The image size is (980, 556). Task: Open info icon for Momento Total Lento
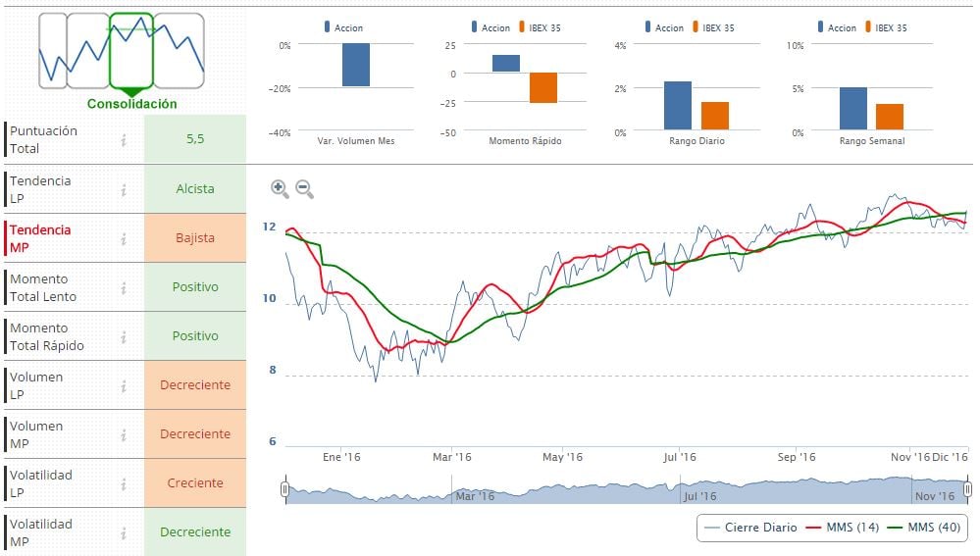[124, 287]
